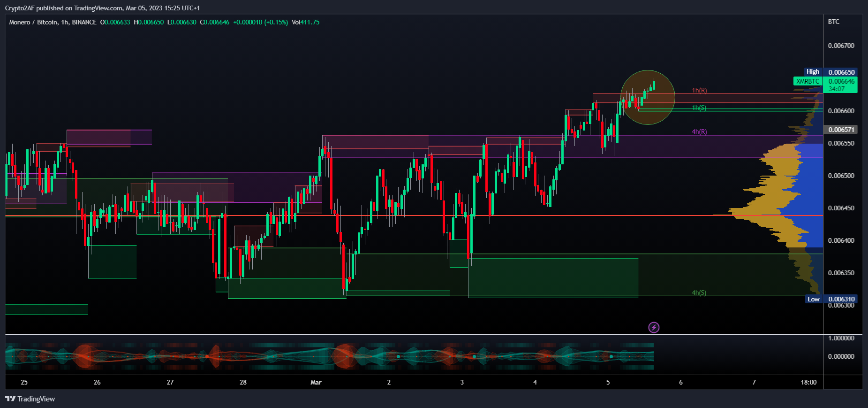This screenshot has width=868, height=408.
Task: Click the 25 date label on time axis
Action: click(24, 382)
